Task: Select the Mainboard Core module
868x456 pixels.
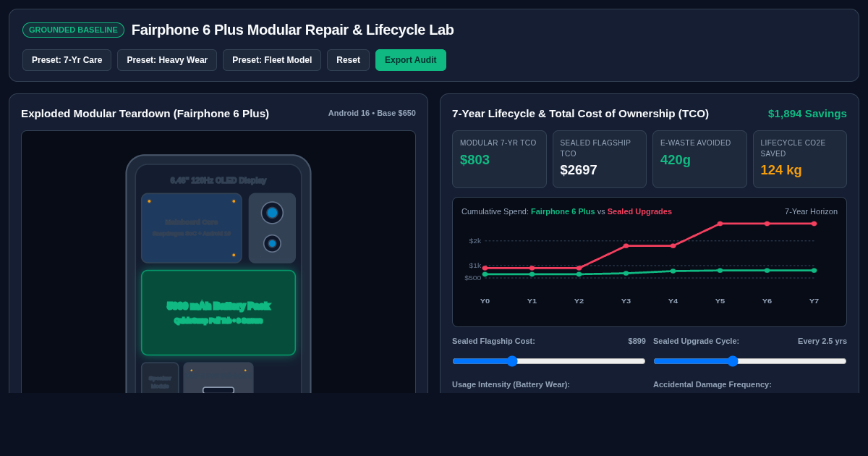Action: pyautogui.click(x=192, y=228)
